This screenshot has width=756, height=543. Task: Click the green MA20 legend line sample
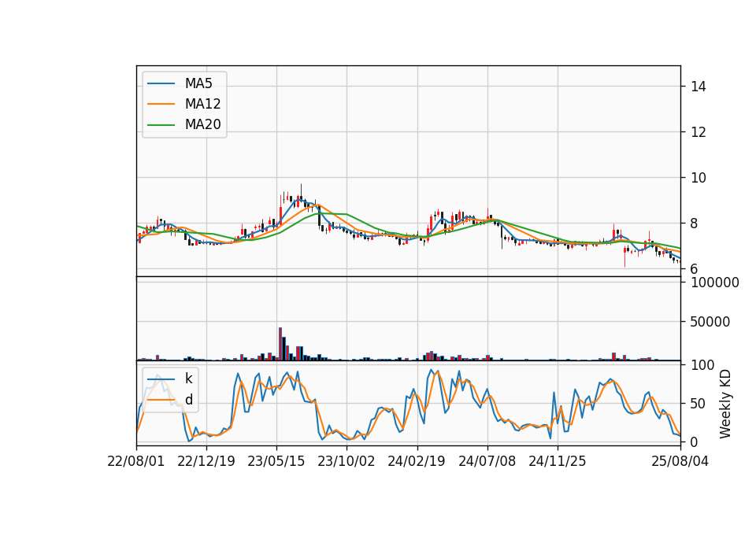click(161, 125)
